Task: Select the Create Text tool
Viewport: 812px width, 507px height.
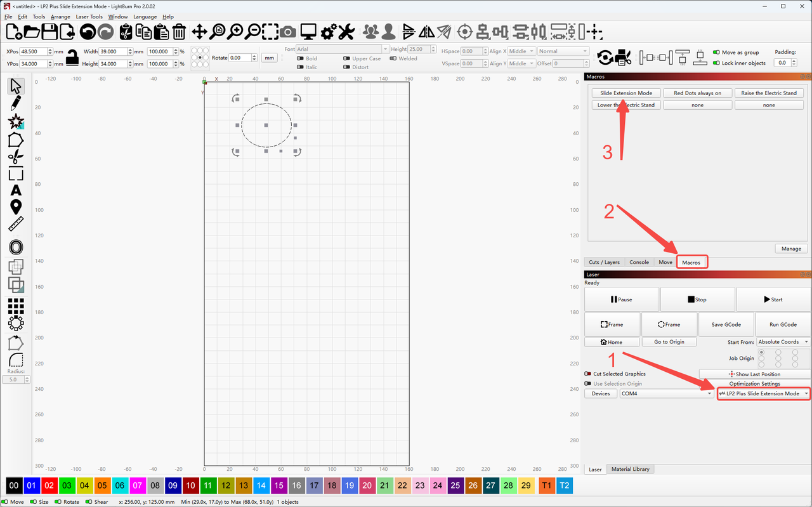Action: (16, 190)
